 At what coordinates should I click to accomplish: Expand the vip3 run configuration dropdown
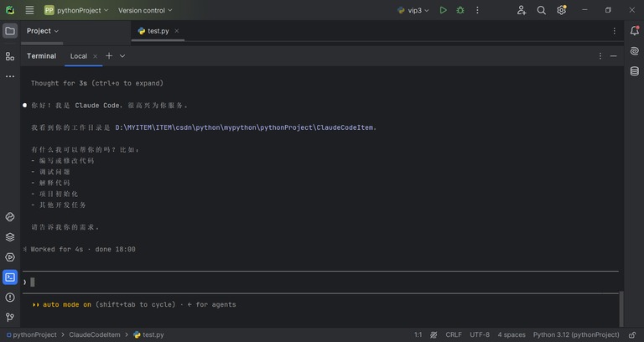[x=413, y=10]
